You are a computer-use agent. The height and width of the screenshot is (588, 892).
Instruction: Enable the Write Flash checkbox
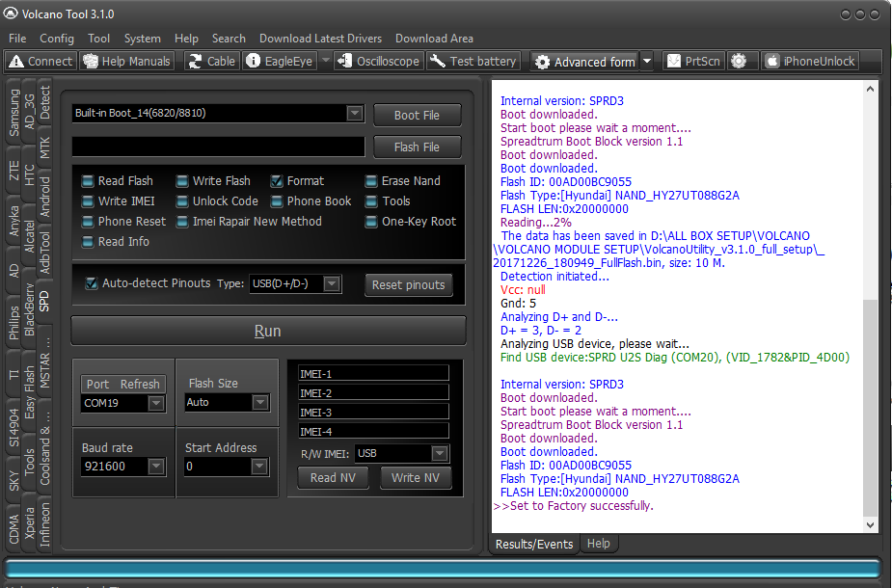tap(182, 181)
